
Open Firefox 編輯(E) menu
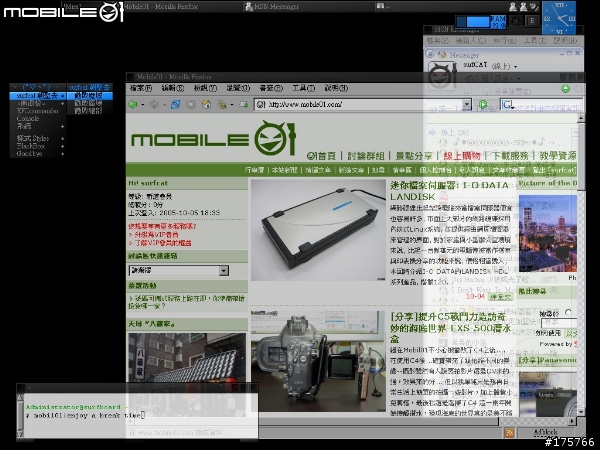tap(173, 88)
